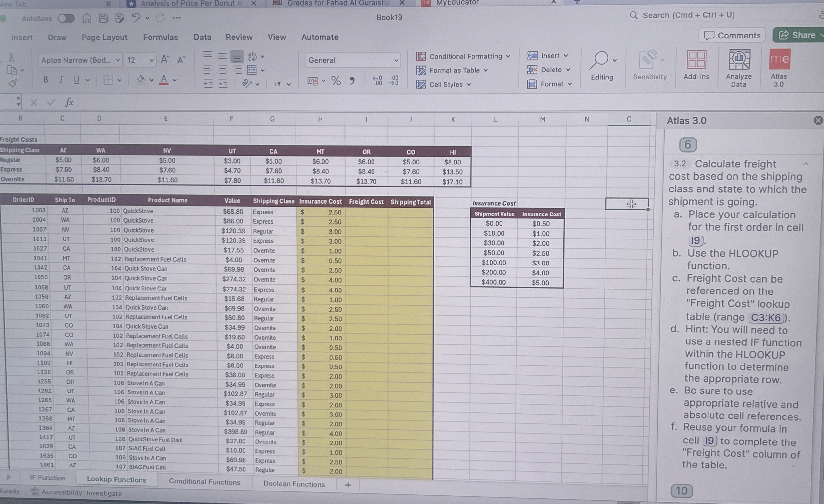Open the Comments panel
Viewport: 824px width, 504px height.
732,35
